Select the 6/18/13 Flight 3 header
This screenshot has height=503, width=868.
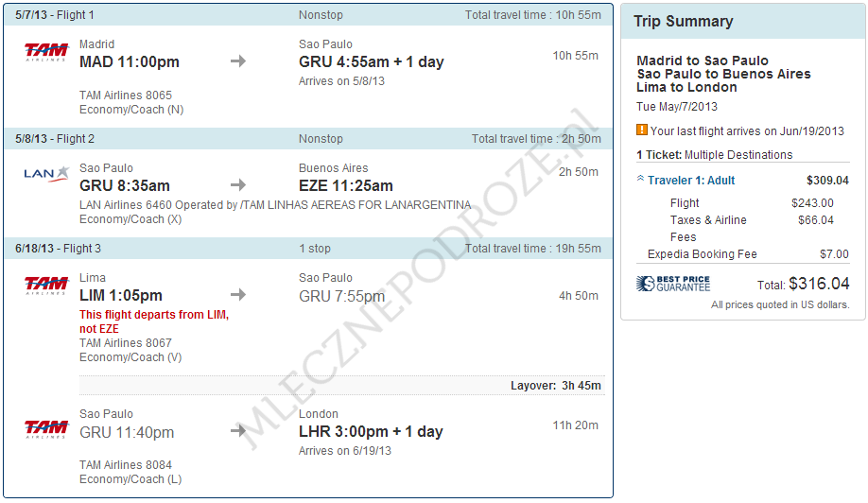[59, 249]
